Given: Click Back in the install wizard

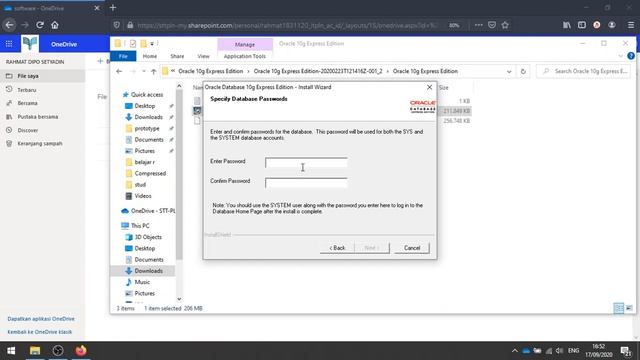Looking at the screenshot, I should pyautogui.click(x=337, y=248).
